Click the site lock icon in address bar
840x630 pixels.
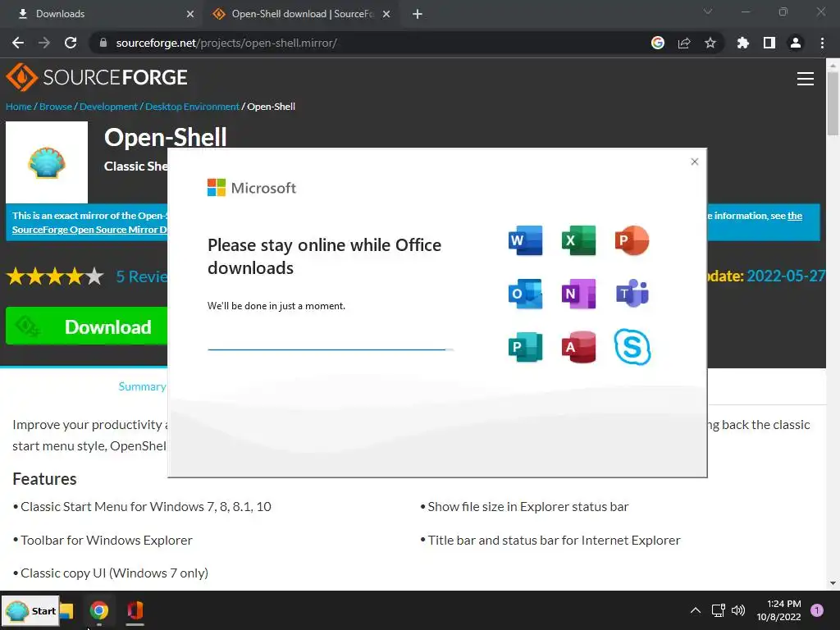(103, 43)
